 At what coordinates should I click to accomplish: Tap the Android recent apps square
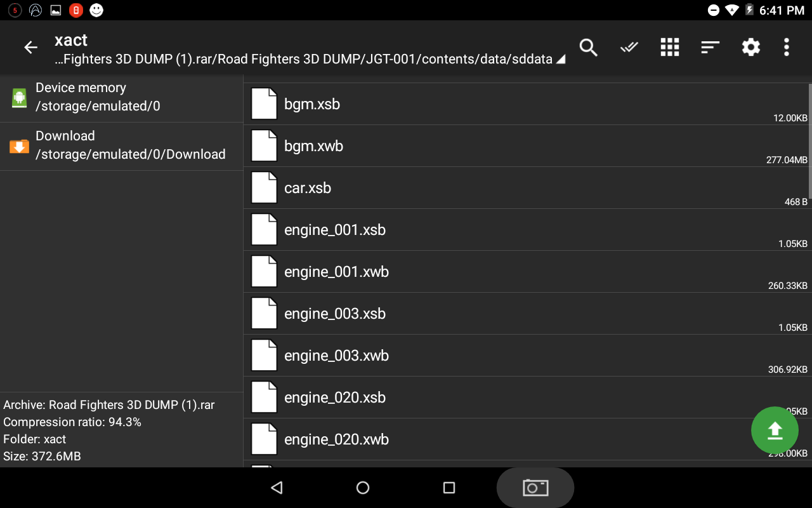click(x=449, y=488)
